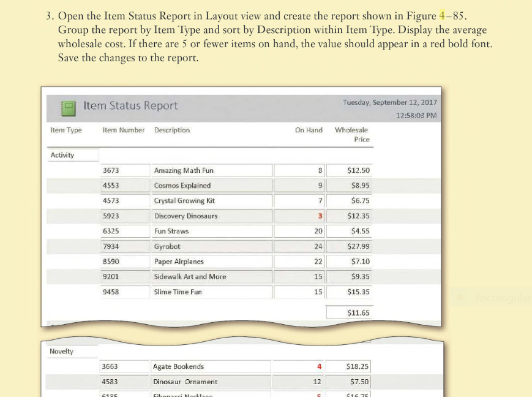Click the green notebook icon beside the report title
Viewport: 532px width, 397px height.
point(68,108)
